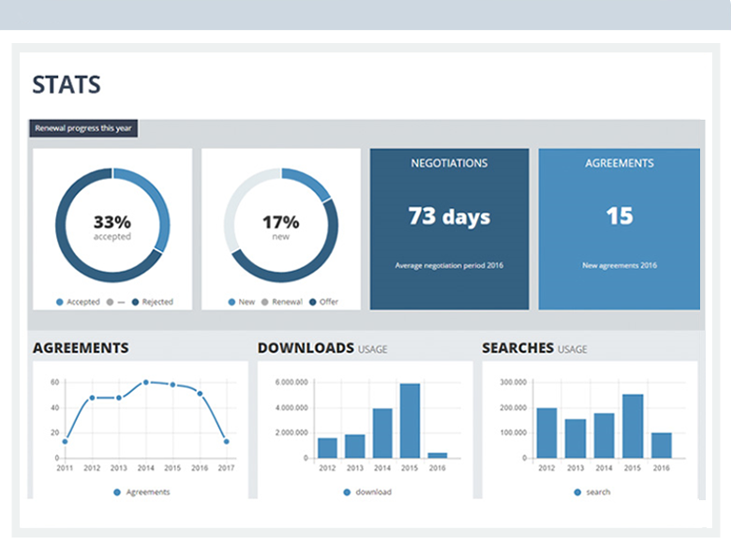Select the 2012 point on Agreements line

(92, 398)
